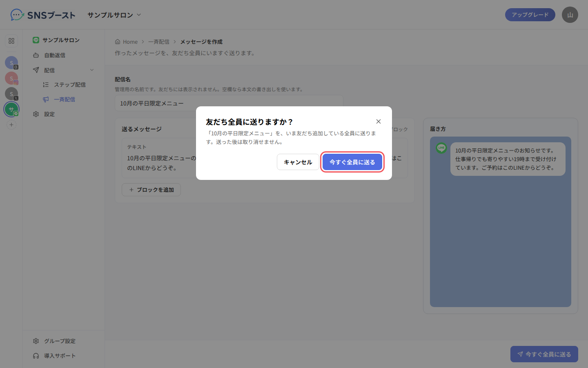Click the メッセージを作成 breadcrumb text
The height and width of the screenshot is (368, 588).
201,42
